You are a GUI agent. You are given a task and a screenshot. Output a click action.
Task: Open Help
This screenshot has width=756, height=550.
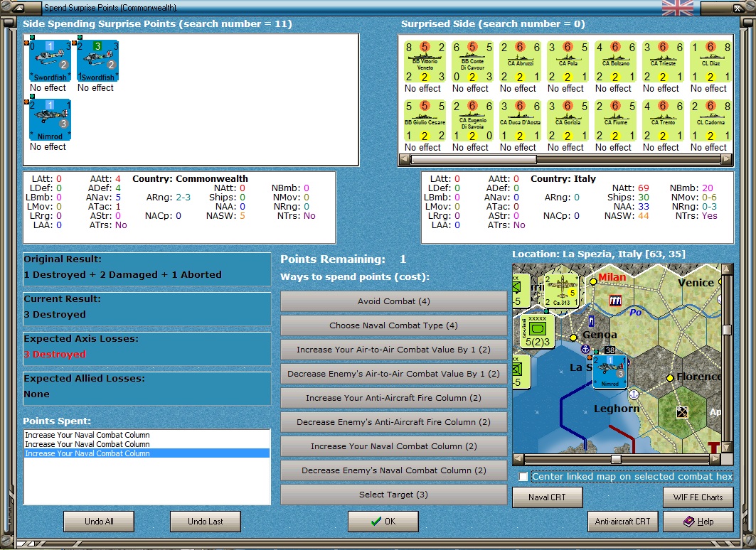(698, 521)
